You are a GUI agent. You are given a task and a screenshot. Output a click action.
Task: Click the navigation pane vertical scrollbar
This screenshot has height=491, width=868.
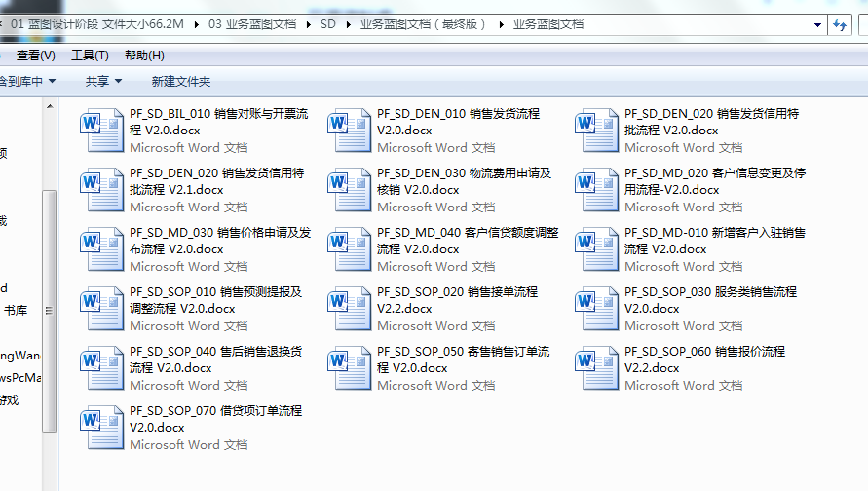click(x=49, y=292)
